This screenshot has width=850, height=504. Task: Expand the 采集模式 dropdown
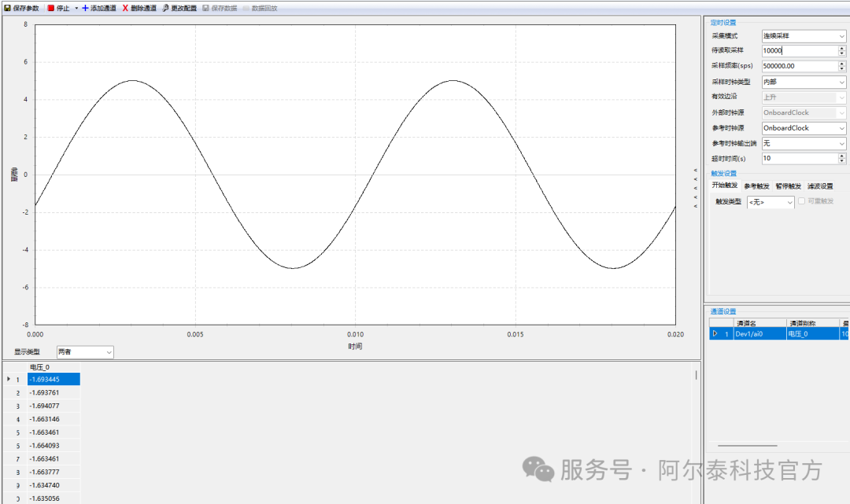[x=841, y=36]
